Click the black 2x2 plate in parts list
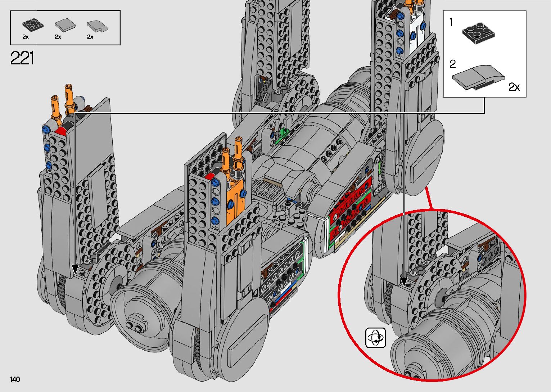This screenshot has width=551, height=392. (x=33, y=24)
